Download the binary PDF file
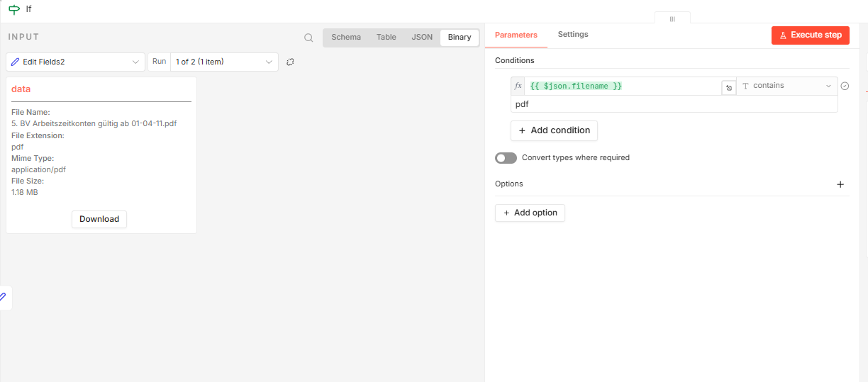Screen dimensions: 868x382 pyautogui.click(x=99, y=219)
